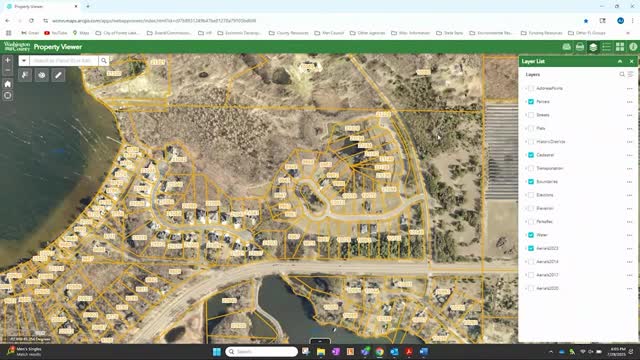This screenshot has width=640, height=360.
Task: Open a new browser tab
Action: click(x=88, y=7)
